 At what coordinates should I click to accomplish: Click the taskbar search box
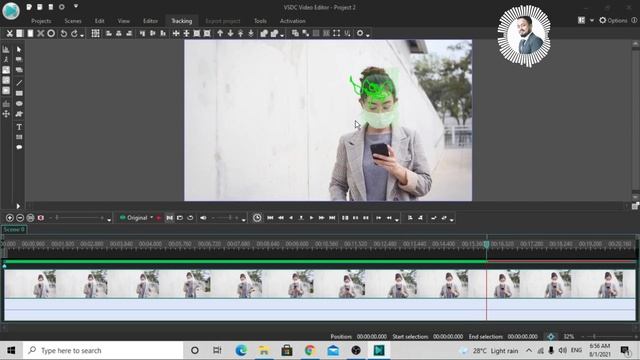103,350
